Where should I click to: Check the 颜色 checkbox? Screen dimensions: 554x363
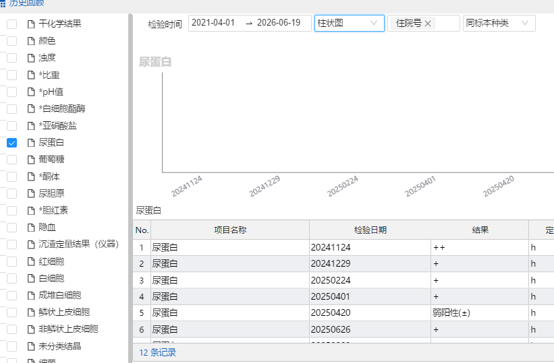12,41
